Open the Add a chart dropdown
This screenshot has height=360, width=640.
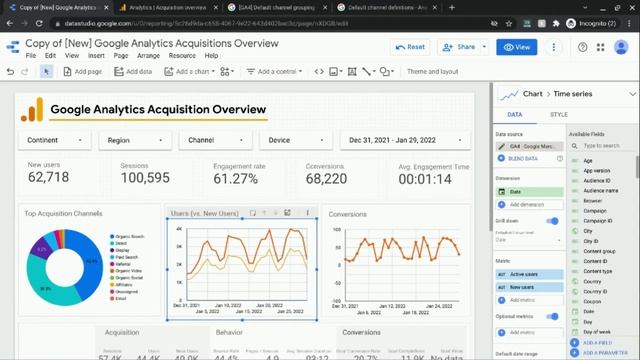pyautogui.click(x=189, y=71)
